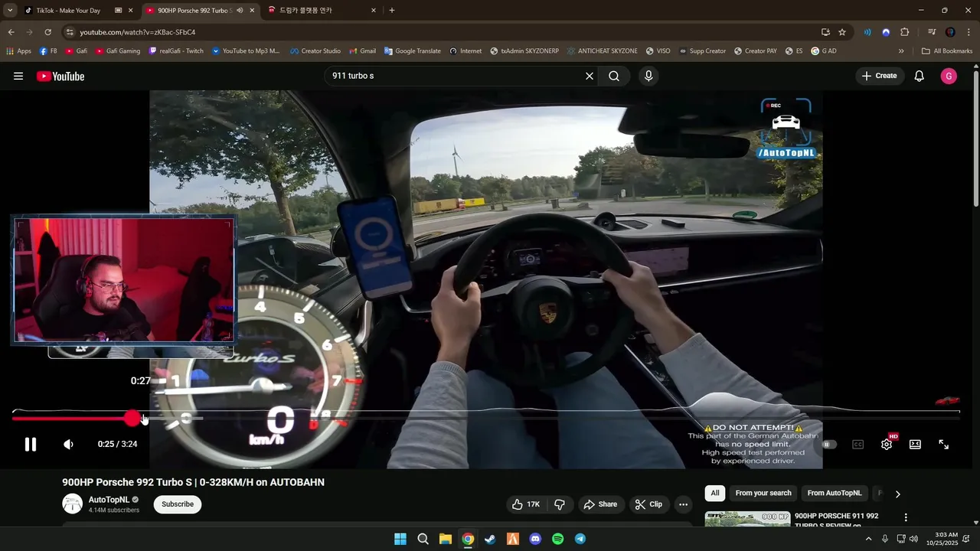980x551 pixels.
Task: Mute the video volume
Action: click(x=68, y=445)
